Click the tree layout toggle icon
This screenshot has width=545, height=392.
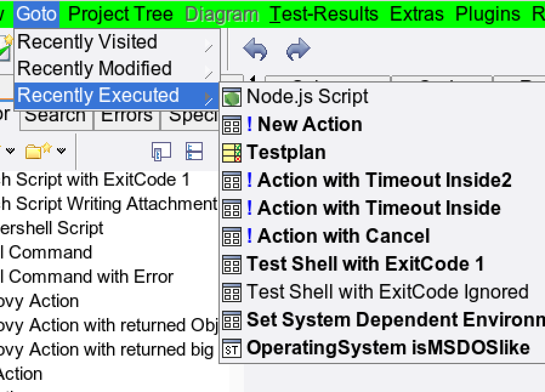(194, 151)
